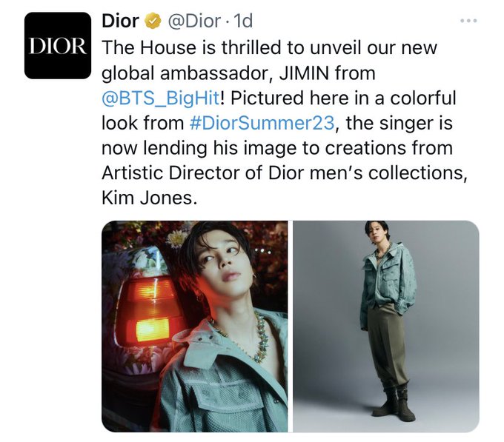Click the name Kim Jones in tweet
504x442 pixels.
149,198
